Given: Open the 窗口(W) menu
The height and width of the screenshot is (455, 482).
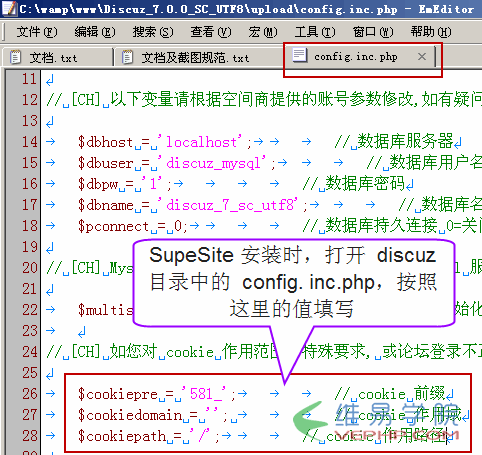Looking at the screenshot, I should [373, 32].
